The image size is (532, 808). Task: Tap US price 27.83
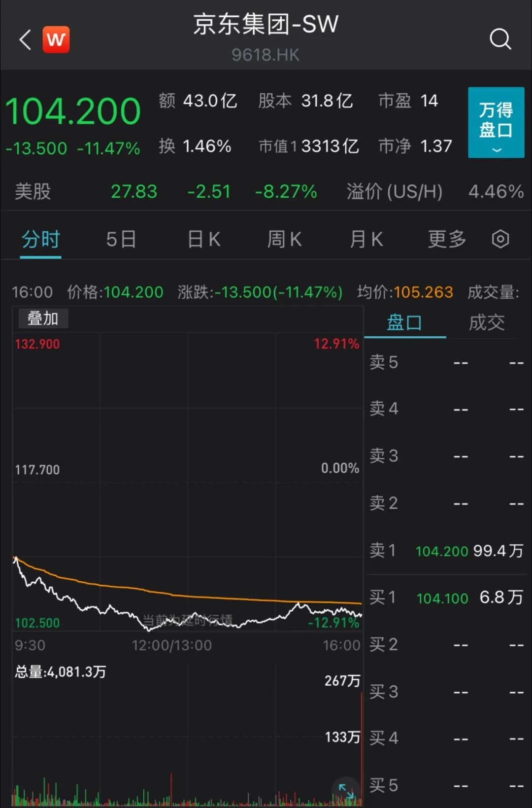point(134,191)
